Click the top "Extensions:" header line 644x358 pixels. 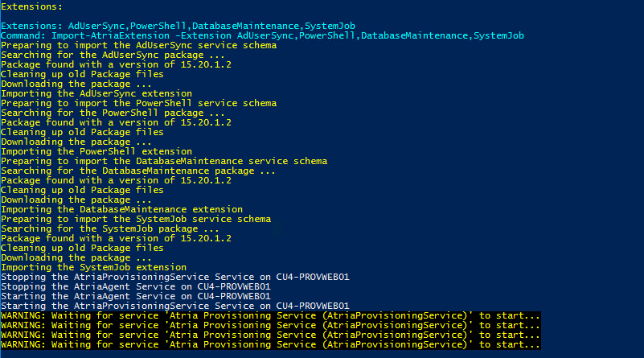pyautogui.click(x=29, y=6)
